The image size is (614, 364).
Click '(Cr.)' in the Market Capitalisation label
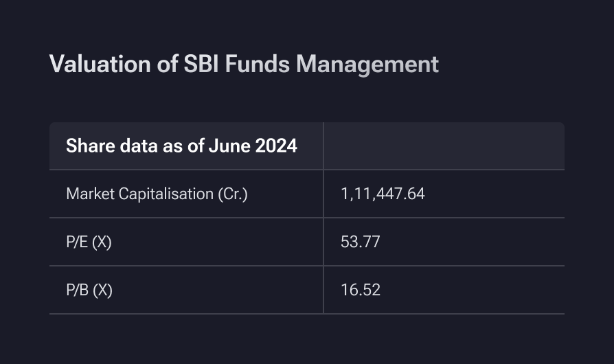coord(233,194)
